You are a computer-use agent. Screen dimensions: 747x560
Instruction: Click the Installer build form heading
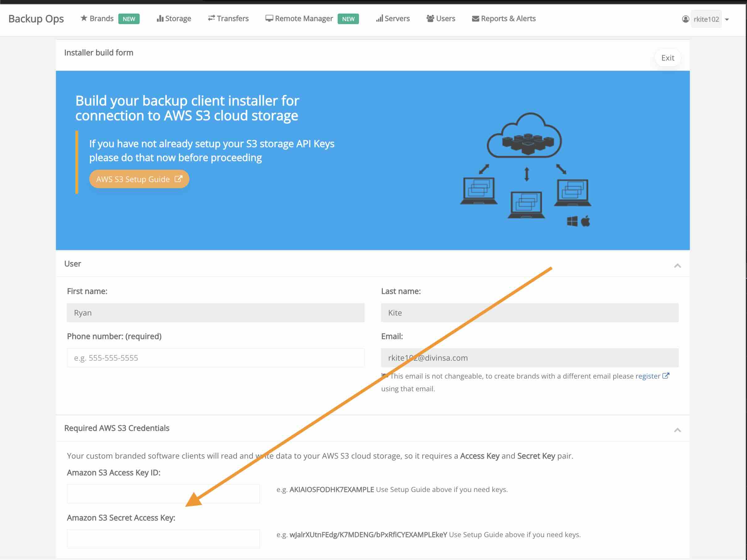pos(99,53)
